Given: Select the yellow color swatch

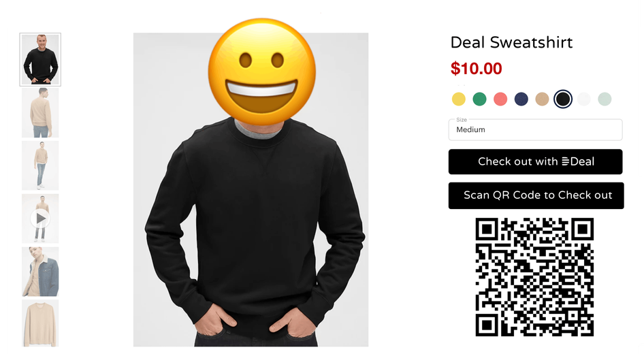Looking at the screenshot, I should [x=458, y=99].
